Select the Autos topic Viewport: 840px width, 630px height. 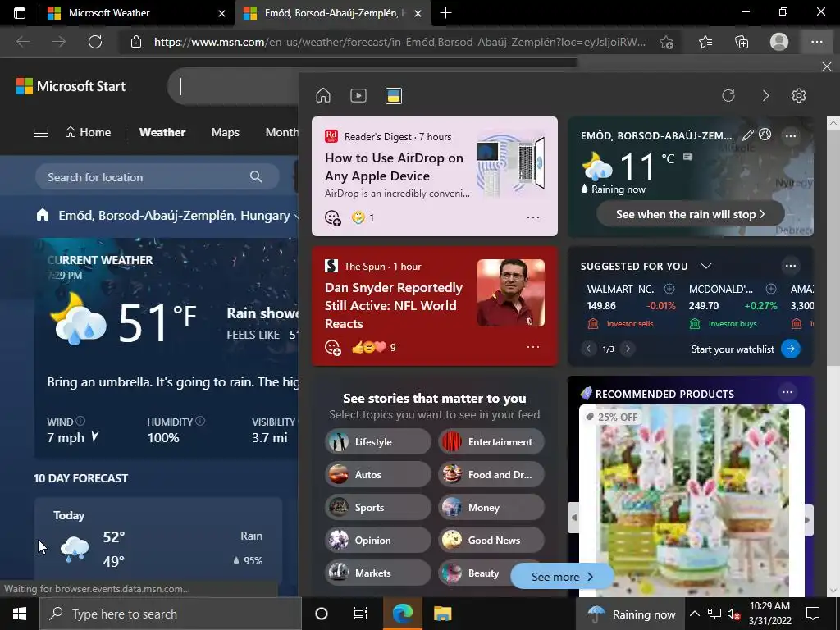point(377,475)
